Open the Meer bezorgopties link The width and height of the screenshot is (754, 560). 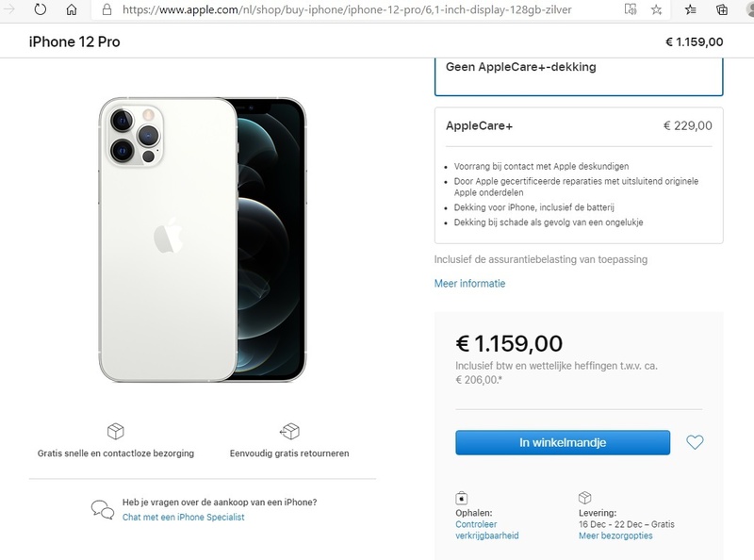tap(615, 535)
